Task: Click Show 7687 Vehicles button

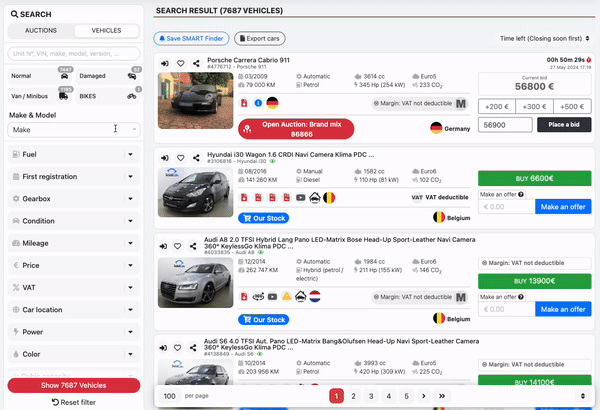Action: tap(74, 385)
